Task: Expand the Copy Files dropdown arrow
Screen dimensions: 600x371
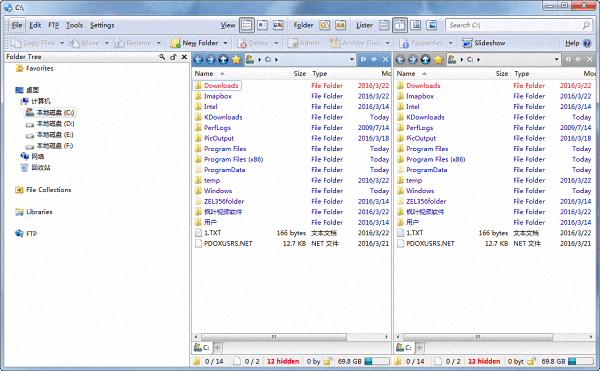Action: [62, 43]
